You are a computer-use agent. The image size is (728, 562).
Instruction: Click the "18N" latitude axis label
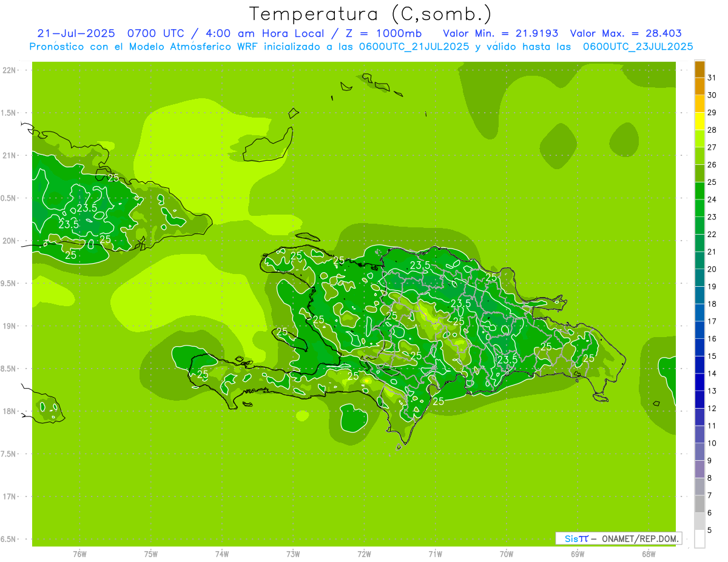pos(10,411)
